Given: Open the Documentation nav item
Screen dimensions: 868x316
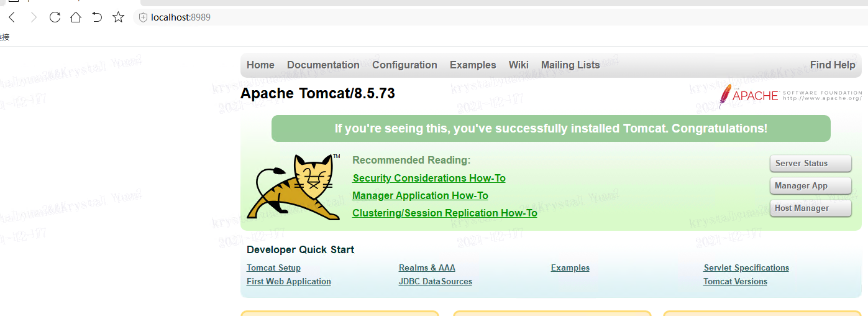Looking at the screenshot, I should point(323,65).
